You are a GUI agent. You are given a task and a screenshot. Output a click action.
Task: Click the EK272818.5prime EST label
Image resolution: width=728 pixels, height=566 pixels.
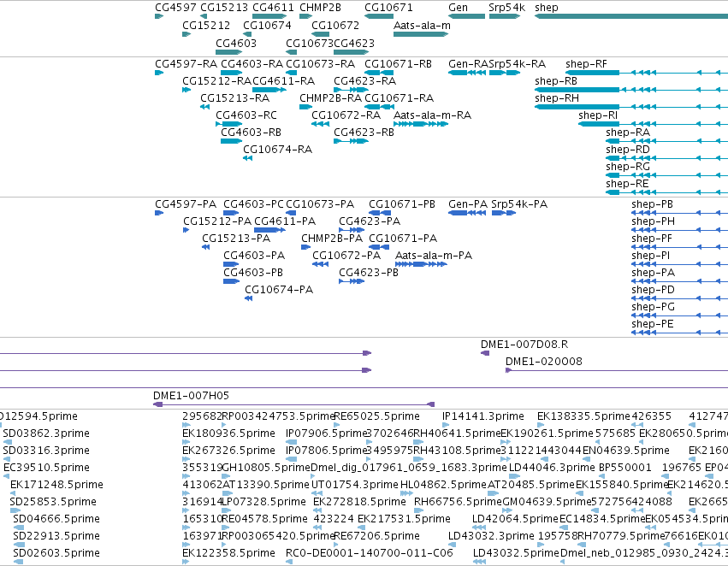pos(360,503)
